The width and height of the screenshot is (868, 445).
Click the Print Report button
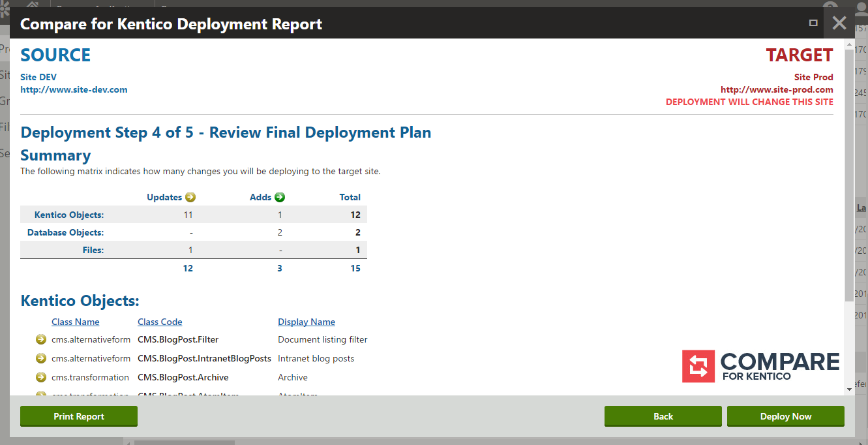click(79, 416)
